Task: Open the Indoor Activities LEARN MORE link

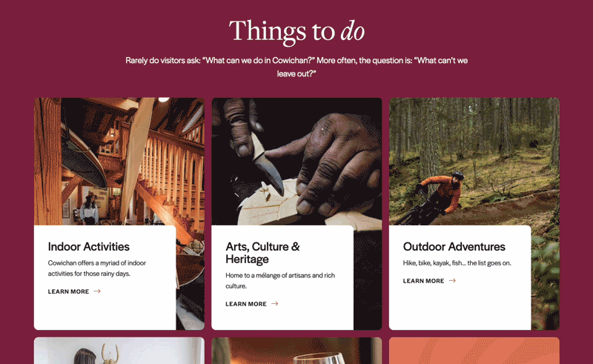Action: 75,291
